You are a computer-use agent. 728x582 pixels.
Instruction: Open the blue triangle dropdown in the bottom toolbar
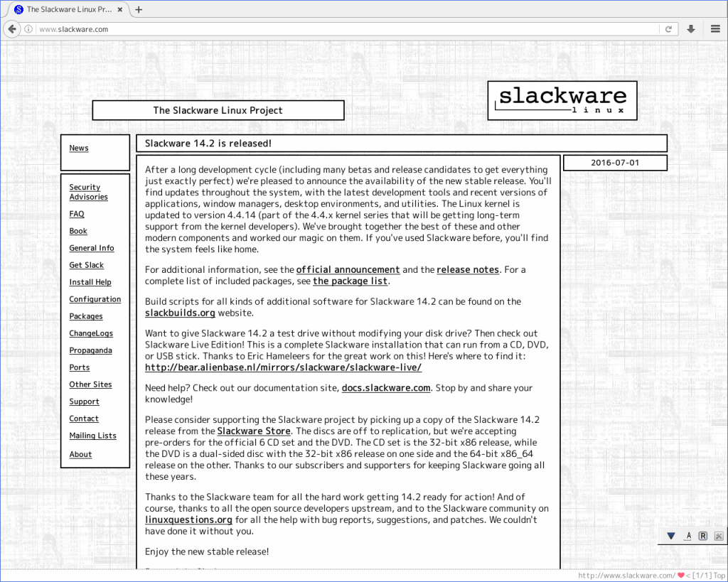670,535
